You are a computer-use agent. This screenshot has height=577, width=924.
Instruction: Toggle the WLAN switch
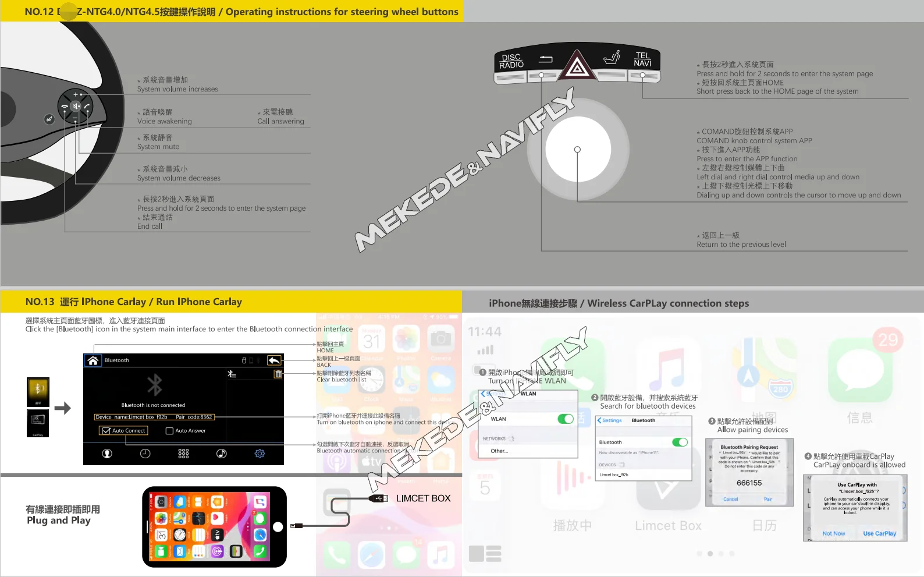[566, 419]
